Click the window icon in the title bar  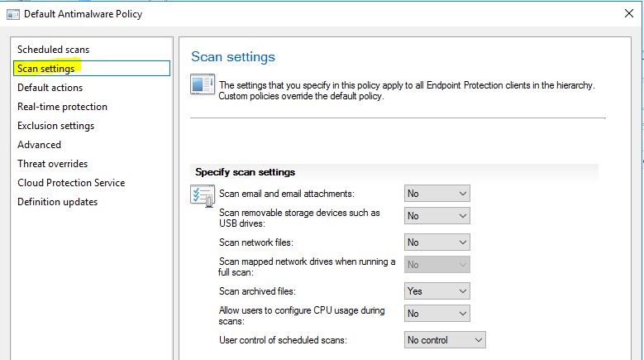pos(12,13)
